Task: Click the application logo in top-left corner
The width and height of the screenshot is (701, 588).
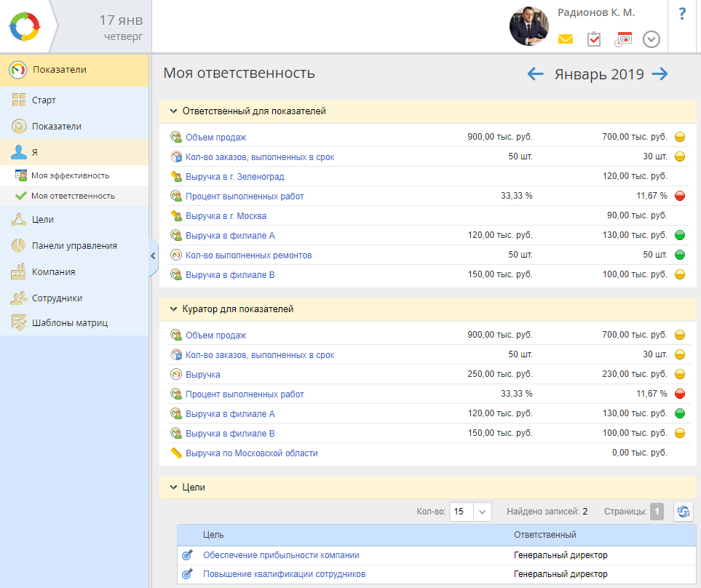Action: point(25,26)
